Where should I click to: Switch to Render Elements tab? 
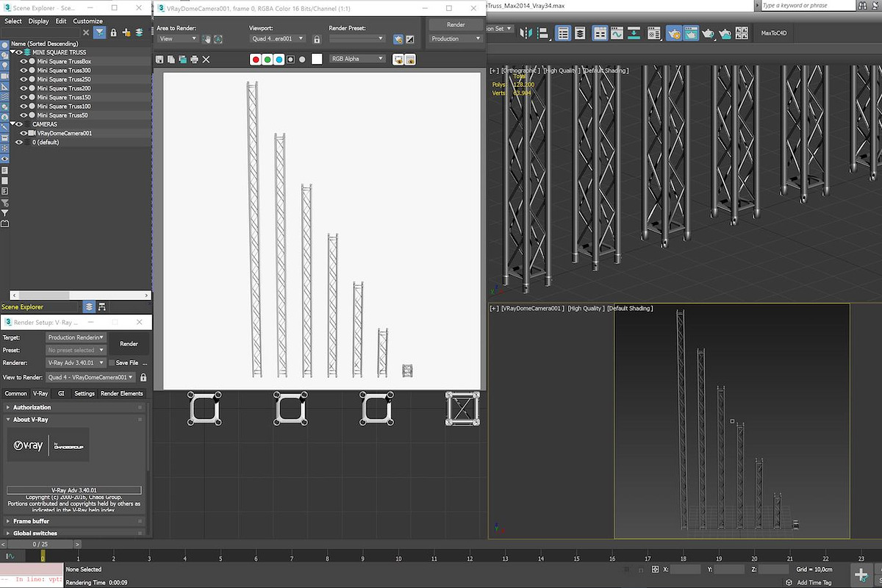coord(122,394)
